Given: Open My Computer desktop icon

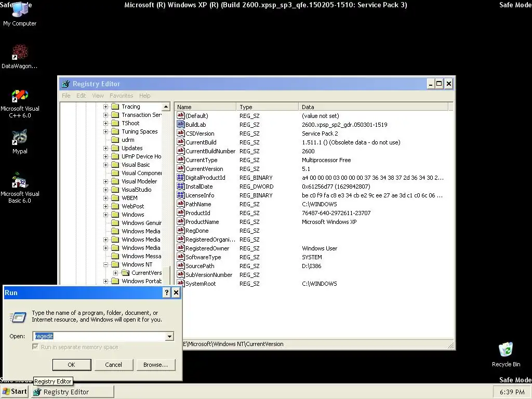Looking at the screenshot, I should click(20, 14).
